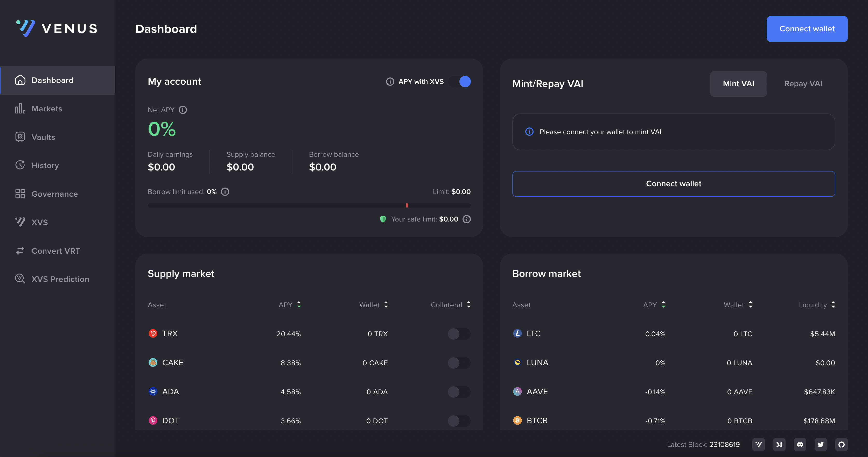Toggle the APY with XVS switch
Image resolution: width=868 pixels, height=457 pixels.
[x=460, y=82]
